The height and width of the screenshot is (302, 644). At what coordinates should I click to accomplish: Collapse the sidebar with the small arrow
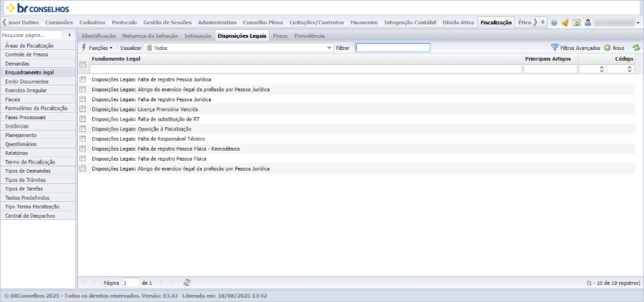pos(69,35)
